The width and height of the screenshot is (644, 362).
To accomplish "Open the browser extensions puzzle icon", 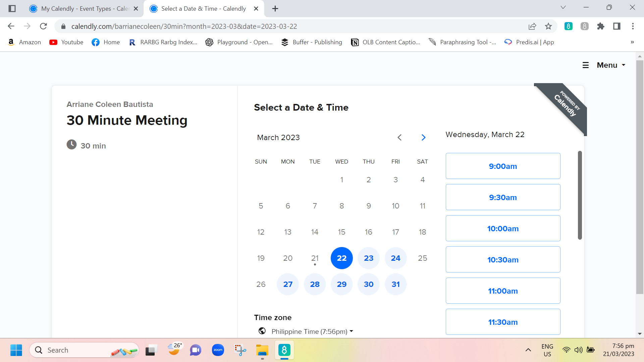I will pyautogui.click(x=600, y=26).
